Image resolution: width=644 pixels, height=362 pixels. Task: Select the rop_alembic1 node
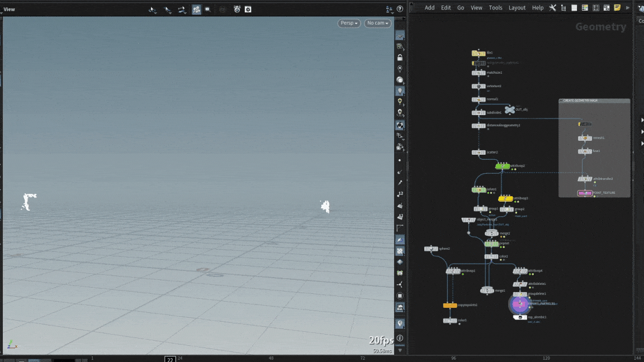click(520, 317)
